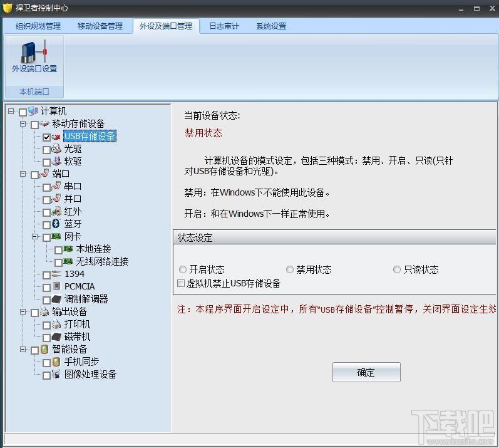Click the 调制解调器 modem icon

coord(56,299)
